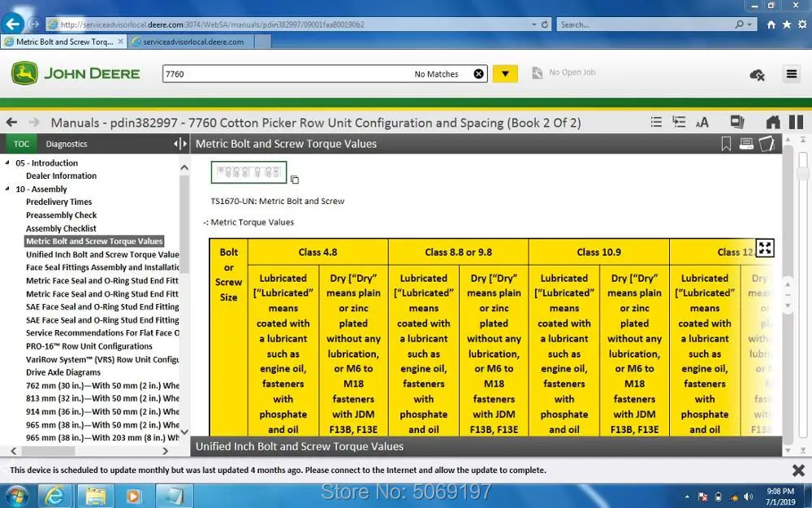Click the documents copy icon in manual toolbar
This screenshot has height=508, width=812.
[x=737, y=122]
